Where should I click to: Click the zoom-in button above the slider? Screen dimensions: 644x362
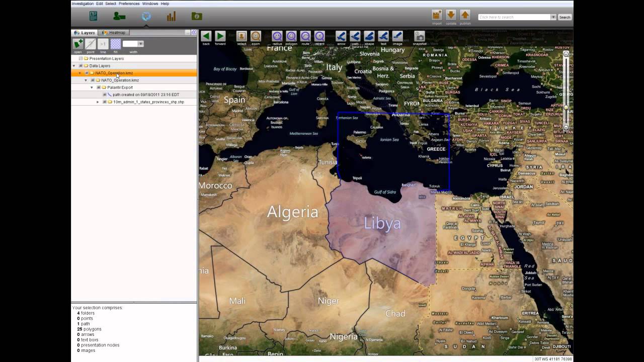pyautogui.click(x=566, y=54)
